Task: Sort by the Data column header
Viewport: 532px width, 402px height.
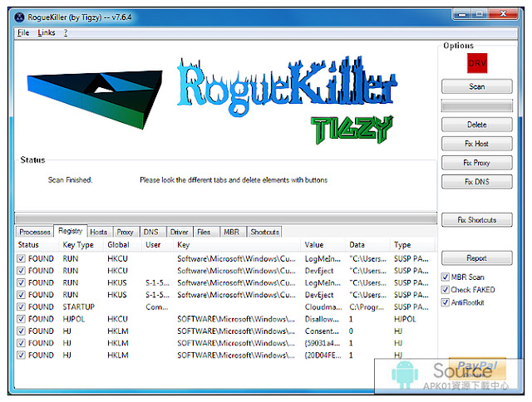Action: pyautogui.click(x=368, y=245)
